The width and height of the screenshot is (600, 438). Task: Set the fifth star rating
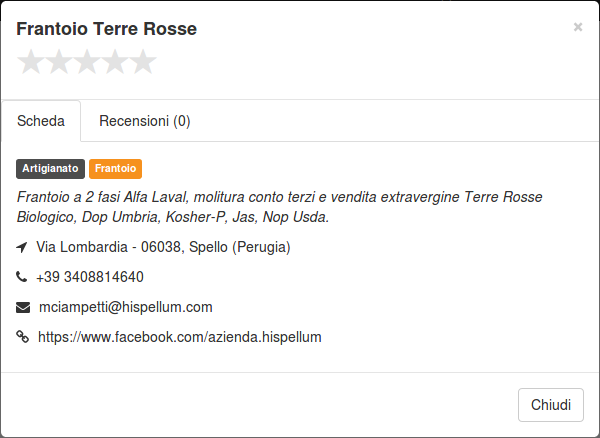(x=143, y=62)
